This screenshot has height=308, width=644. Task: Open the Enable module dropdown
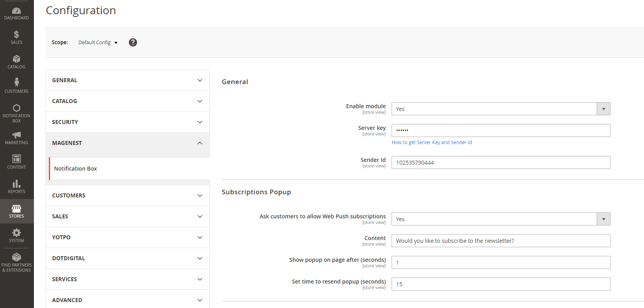[x=501, y=109]
